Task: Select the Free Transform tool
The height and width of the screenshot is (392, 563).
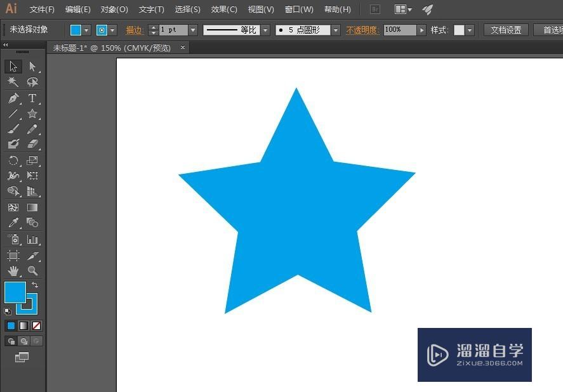Action: point(32,176)
